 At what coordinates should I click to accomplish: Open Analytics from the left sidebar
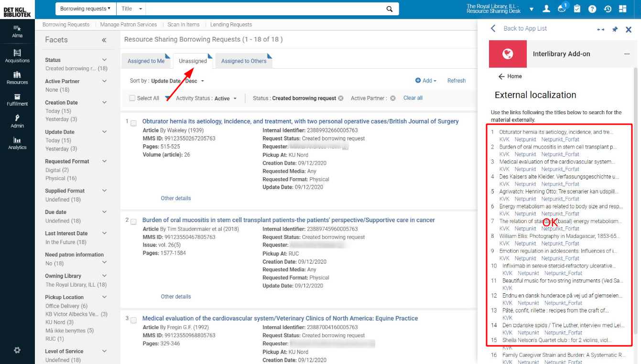pos(17,142)
